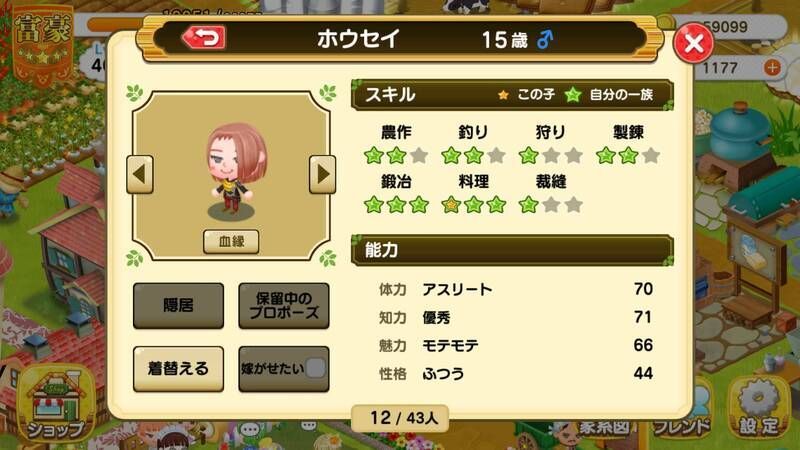
Task: Select the 能力 section header
Action: [512, 250]
